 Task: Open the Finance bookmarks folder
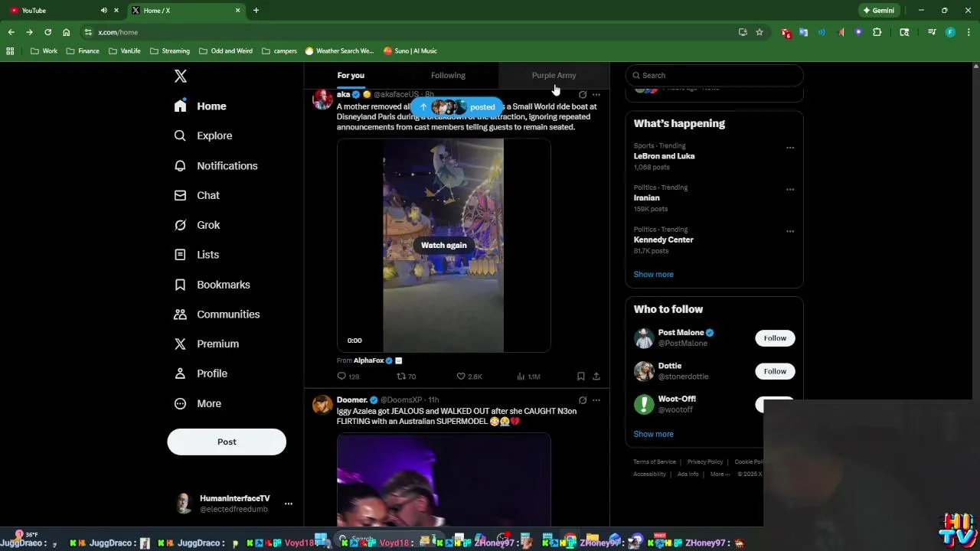pos(83,51)
